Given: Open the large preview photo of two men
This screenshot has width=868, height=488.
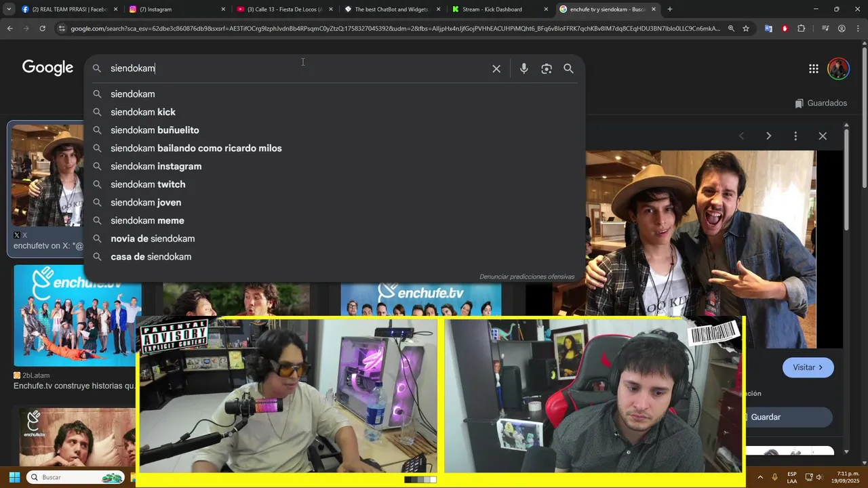Looking at the screenshot, I should point(701,234).
